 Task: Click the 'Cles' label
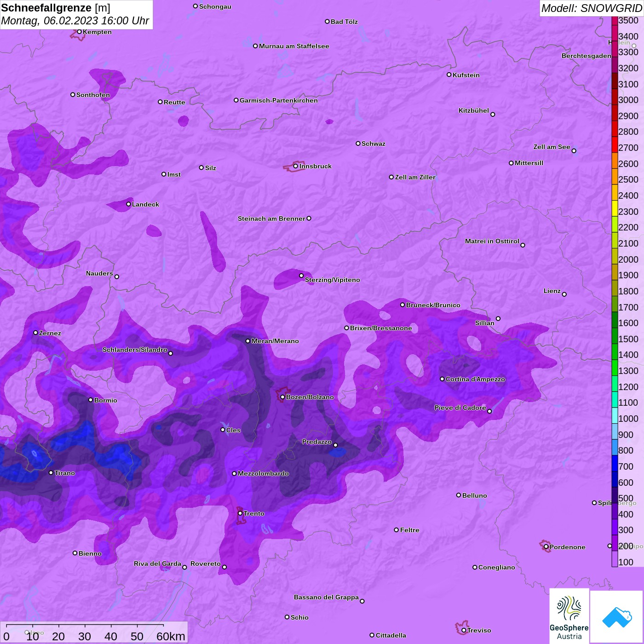coord(233,430)
